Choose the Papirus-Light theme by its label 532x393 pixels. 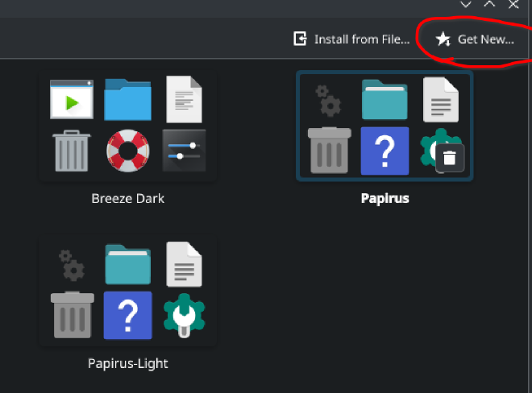127,363
